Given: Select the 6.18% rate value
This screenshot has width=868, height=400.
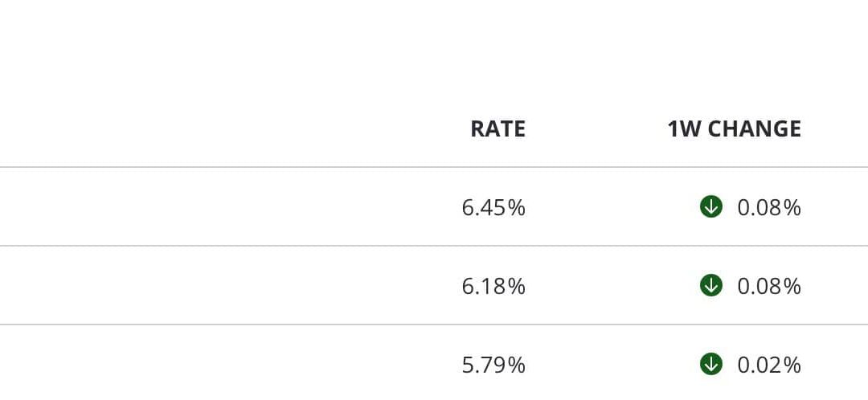Looking at the screenshot, I should tap(493, 286).
